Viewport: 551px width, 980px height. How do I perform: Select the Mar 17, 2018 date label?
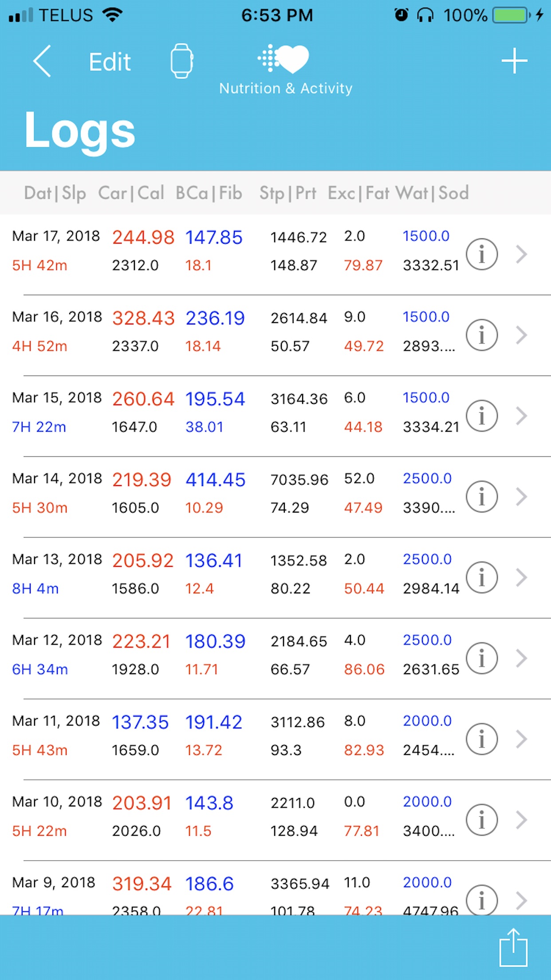pyautogui.click(x=56, y=236)
